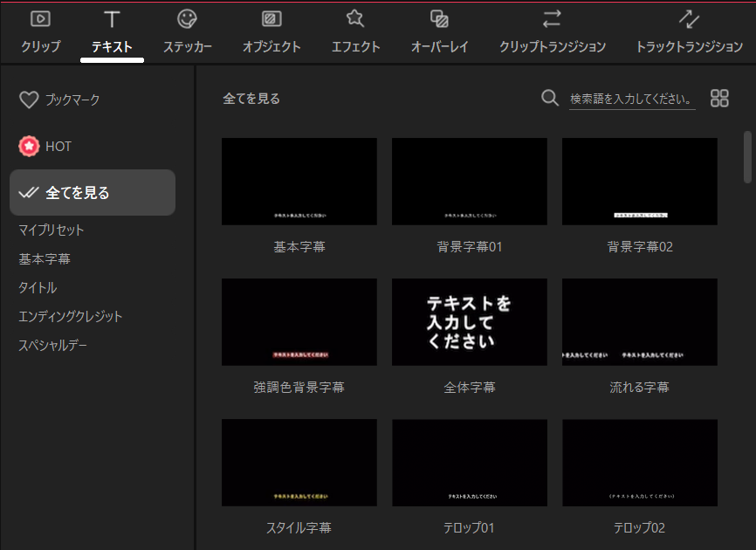Select the クリップトランジション icon

coord(552,19)
